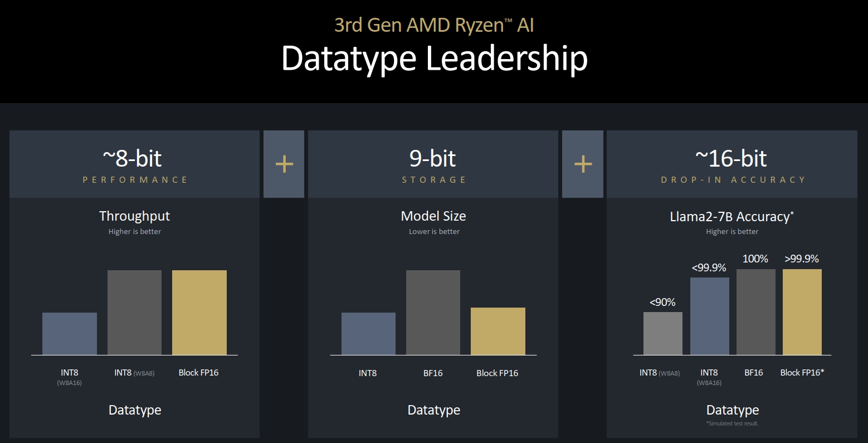Click the '3rd Gen AMD Ryzen AI' subtitle

[x=434, y=25]
